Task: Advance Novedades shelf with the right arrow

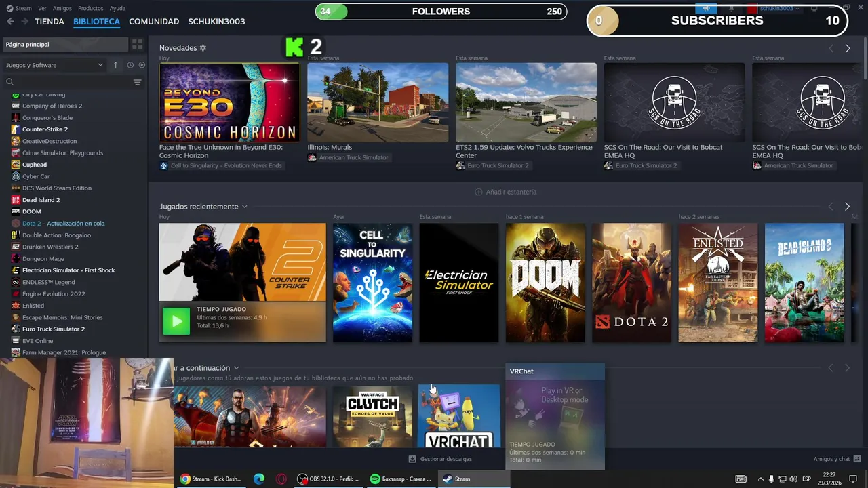Action: pyautogui.click(x=847, y=48)
